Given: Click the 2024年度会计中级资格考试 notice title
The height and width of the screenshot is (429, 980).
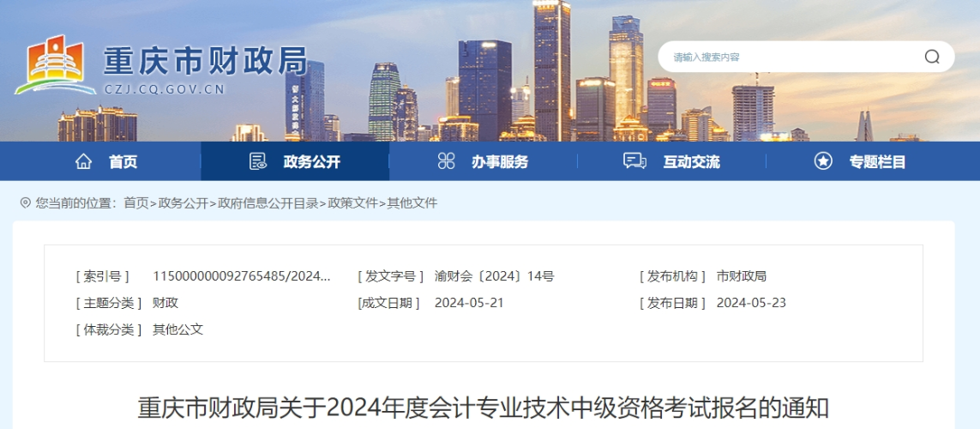Looking at the screenshot, I should [484, 408].
